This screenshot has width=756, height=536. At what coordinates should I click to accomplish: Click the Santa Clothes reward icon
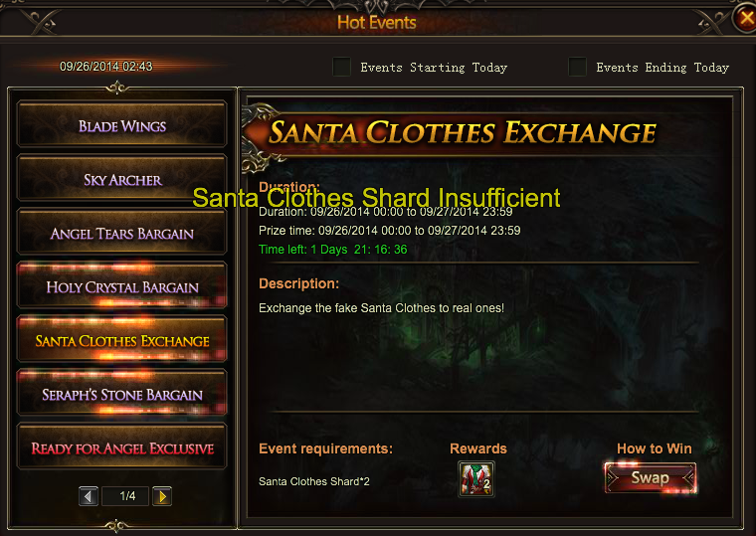(x=475, y=478)
